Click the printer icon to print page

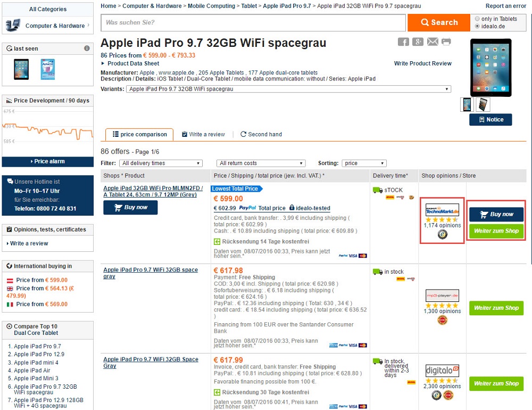pyautogui.click(x=446, y=42)
